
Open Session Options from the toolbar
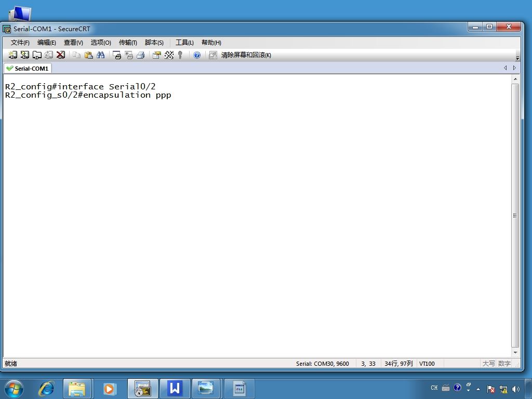(x=156, y=55)
